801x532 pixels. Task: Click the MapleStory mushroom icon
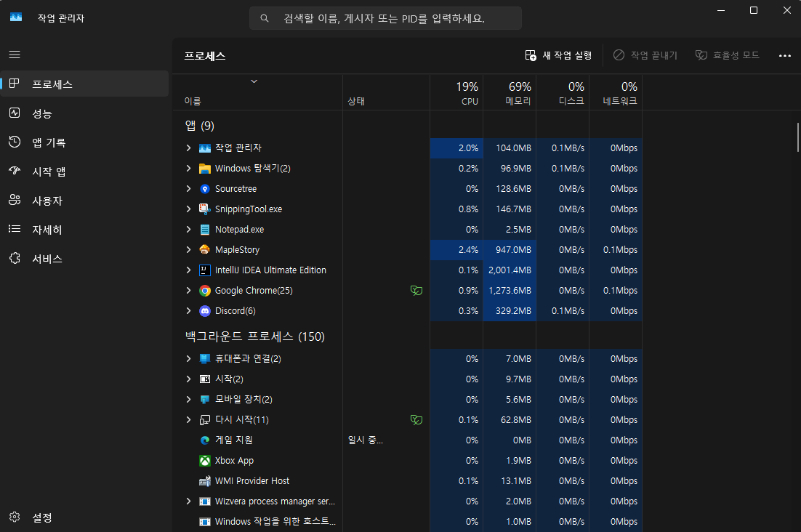tap(205, 250)
